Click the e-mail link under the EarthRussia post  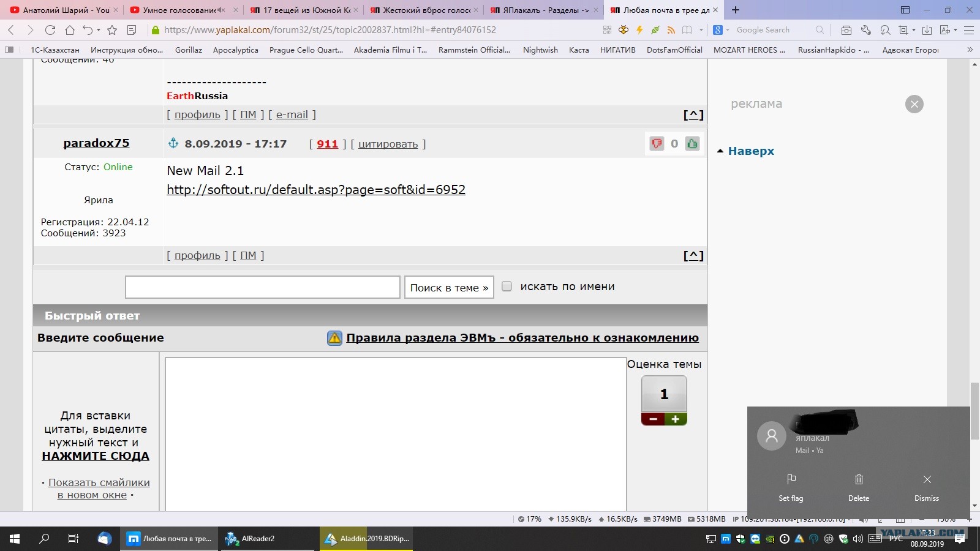tap(292, 114)
